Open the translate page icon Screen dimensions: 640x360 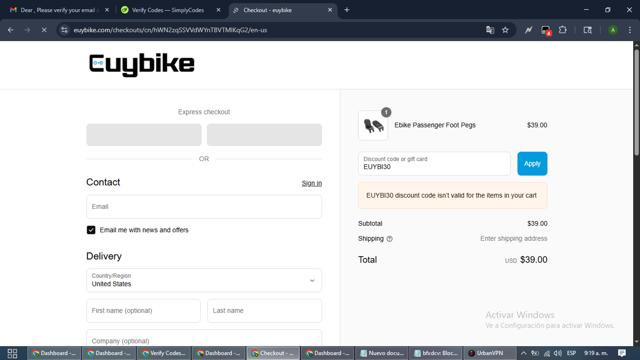pyautogui.click(x=490, y=30)
